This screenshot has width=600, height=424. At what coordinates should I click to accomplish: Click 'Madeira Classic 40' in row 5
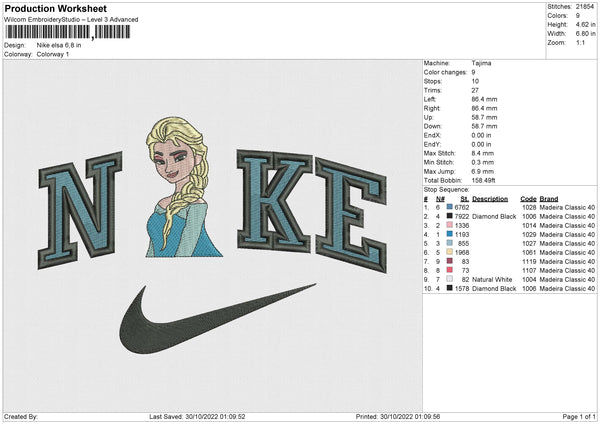[567, 243]
